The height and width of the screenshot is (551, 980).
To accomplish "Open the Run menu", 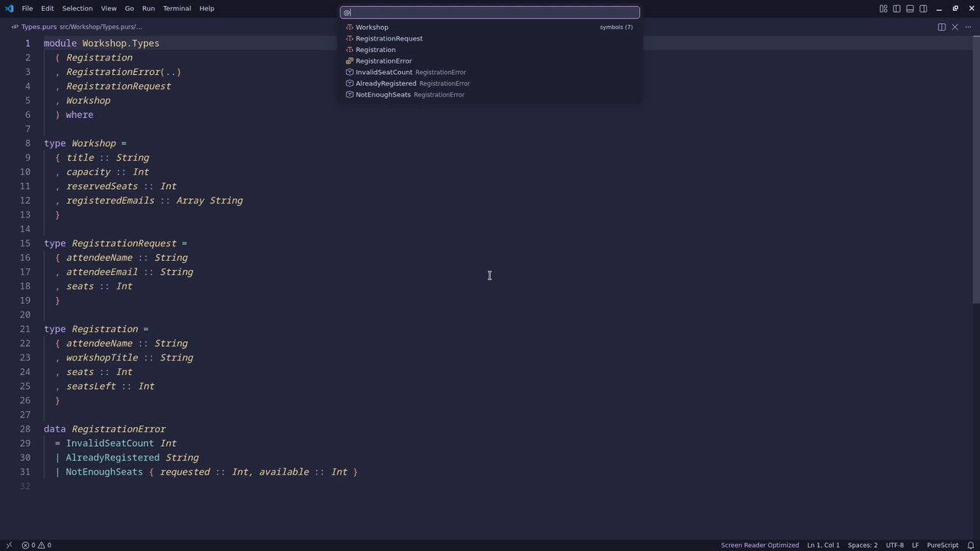I will point(149,8).
